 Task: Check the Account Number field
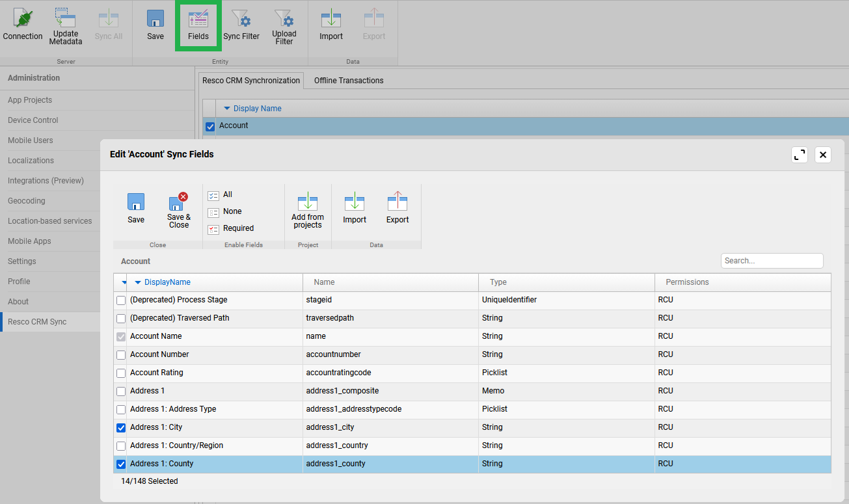click(121, 355)
